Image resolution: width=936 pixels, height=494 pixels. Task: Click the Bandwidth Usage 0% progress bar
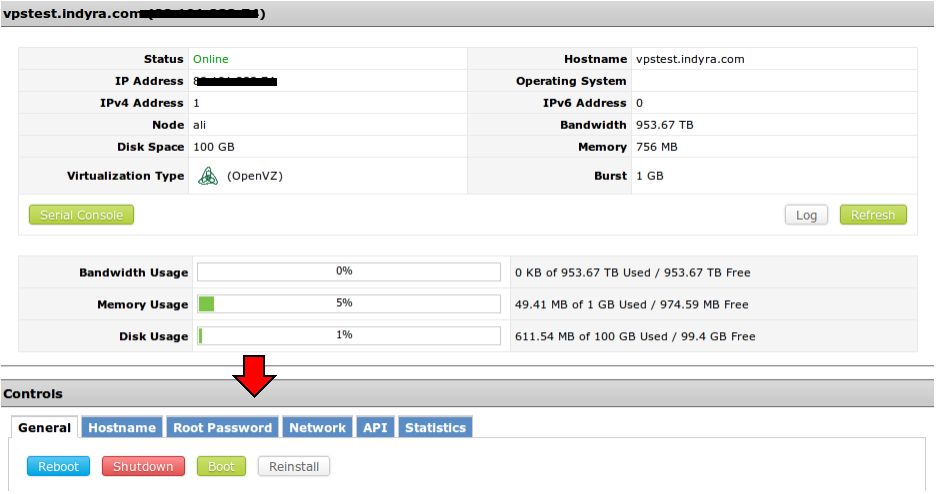coord(349,272)
